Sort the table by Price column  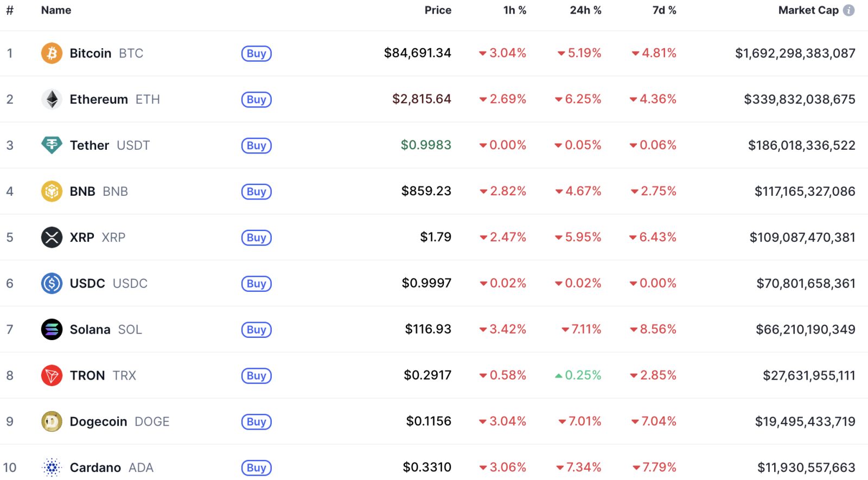click(x=438, y=10)
